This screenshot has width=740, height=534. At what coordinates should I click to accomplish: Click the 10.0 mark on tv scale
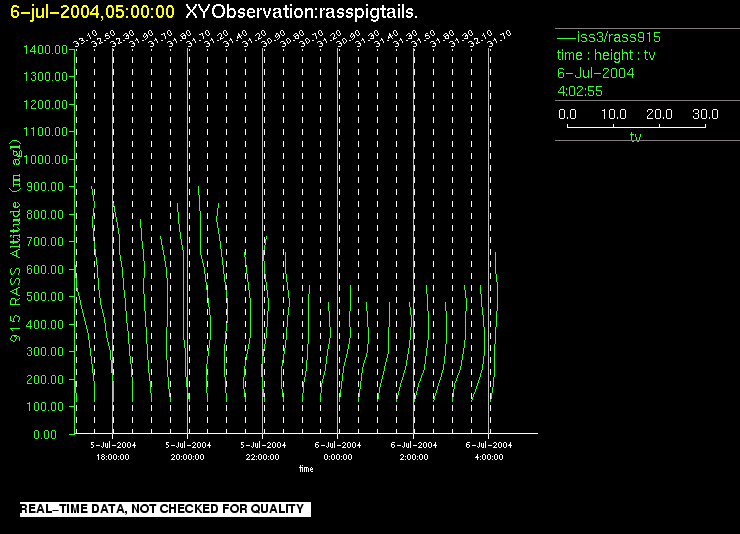(611, 114)
